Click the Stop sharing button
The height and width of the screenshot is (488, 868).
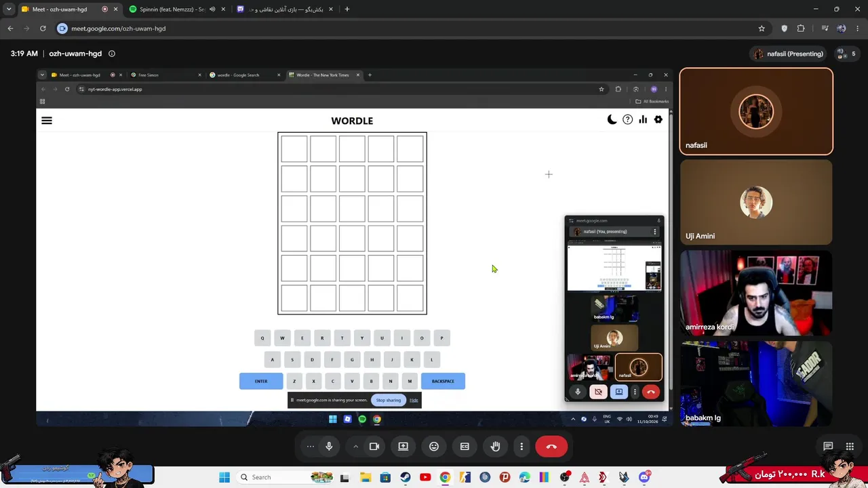389,400
